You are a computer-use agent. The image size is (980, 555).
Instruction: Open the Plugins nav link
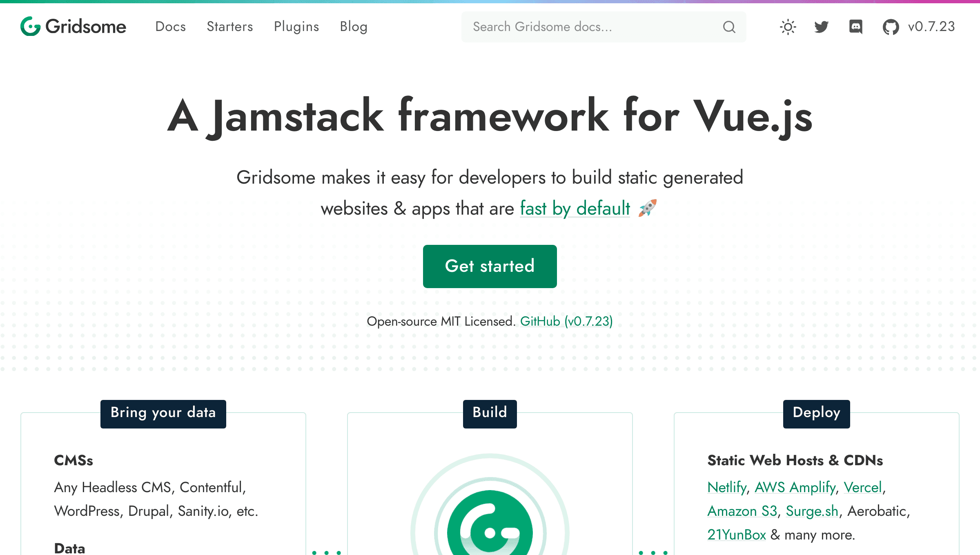pyautogui.click(x=296, y=27)
